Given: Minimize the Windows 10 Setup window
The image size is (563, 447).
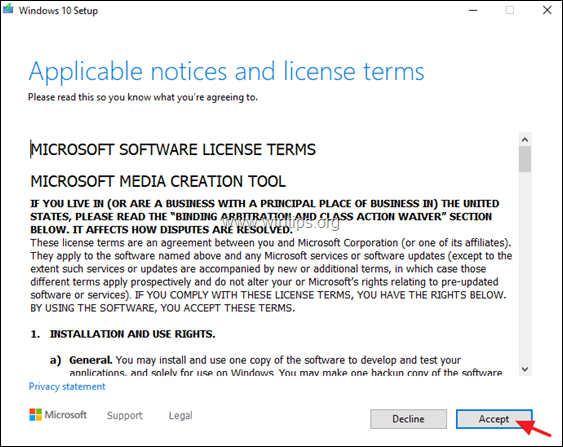Looking at the screenshot, I should tap(473, 10).
